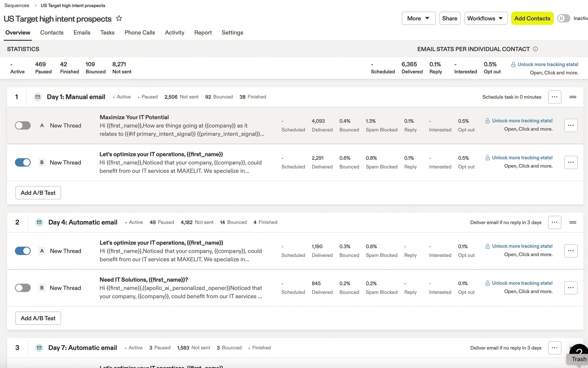
Task: Add A/B Test under Day 4 Automatic email
Action: click(x=38, y=318)
